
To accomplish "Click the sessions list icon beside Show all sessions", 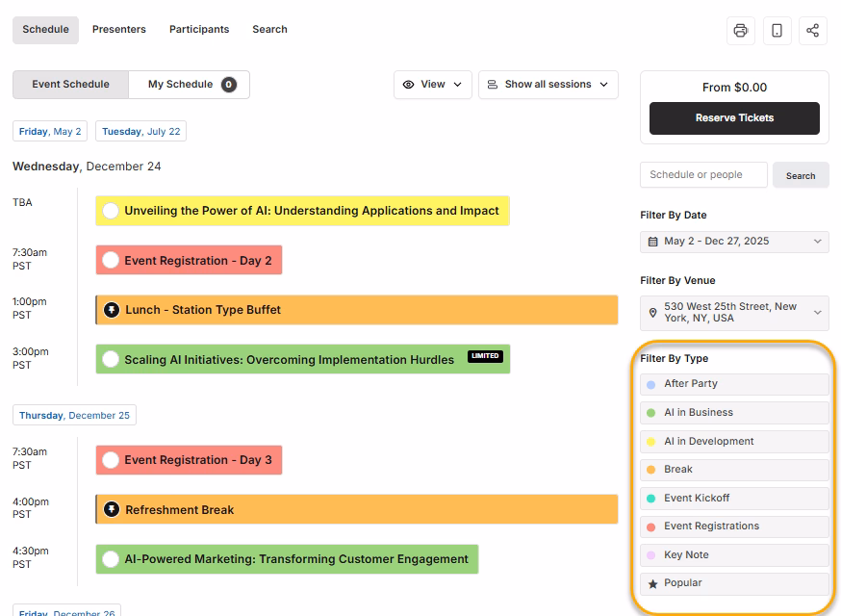I will click(492, 85).
